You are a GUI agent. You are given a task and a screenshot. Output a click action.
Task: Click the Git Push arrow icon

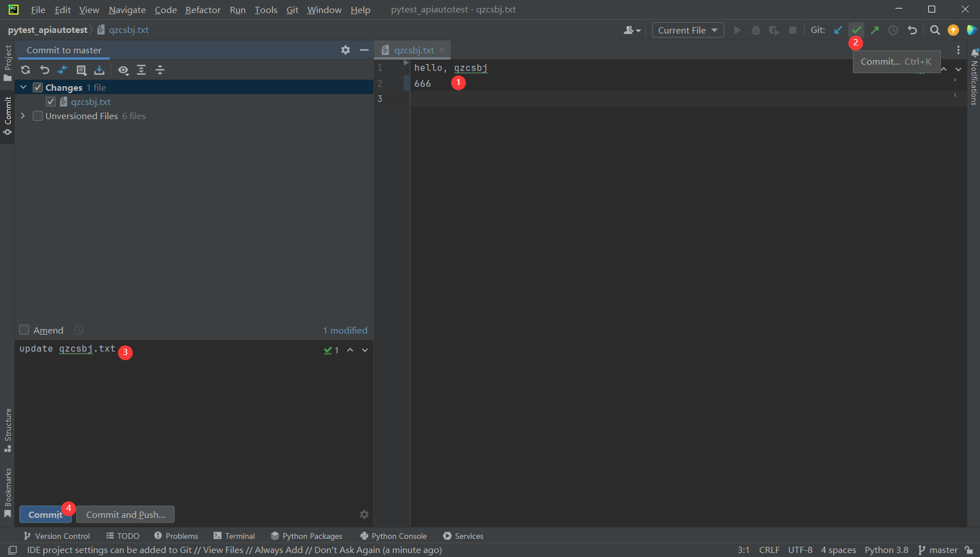pos(875,30)
